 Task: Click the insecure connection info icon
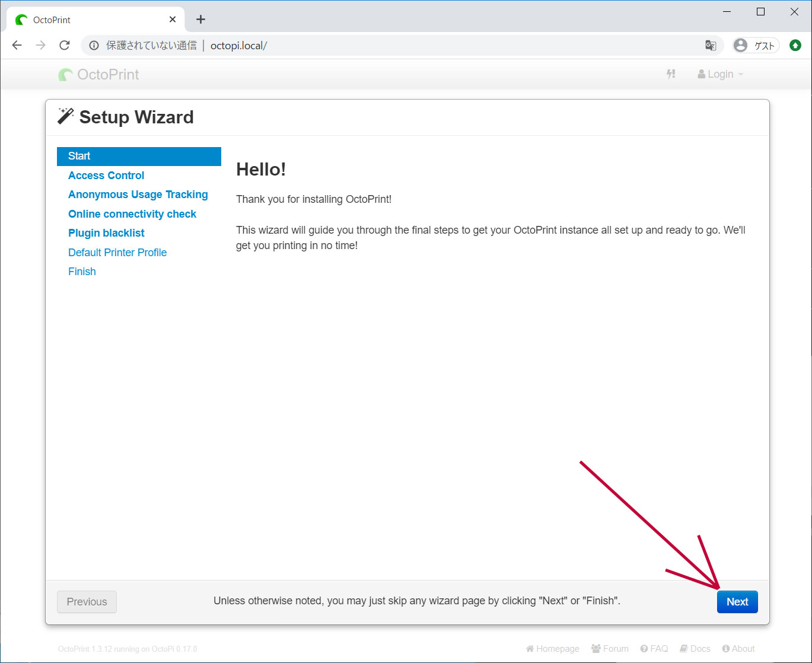94,46
